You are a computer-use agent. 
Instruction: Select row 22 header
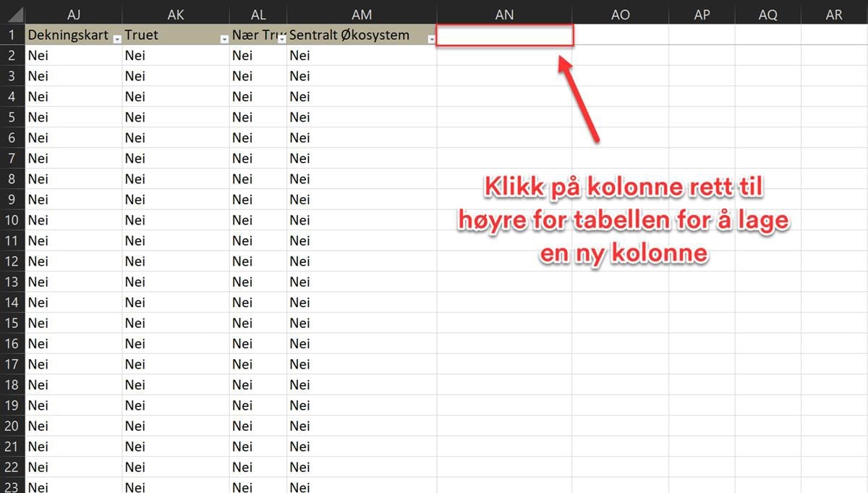(12, 467)
